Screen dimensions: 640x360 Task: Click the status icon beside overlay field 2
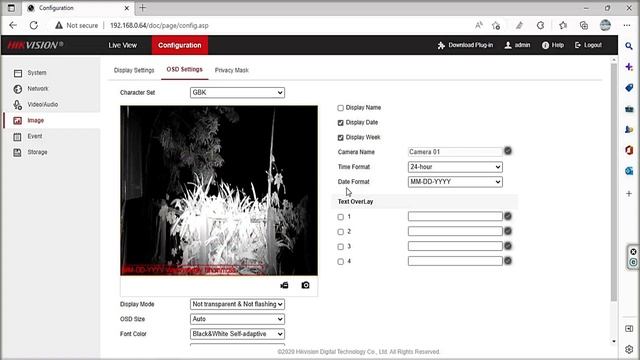point(508,231)
